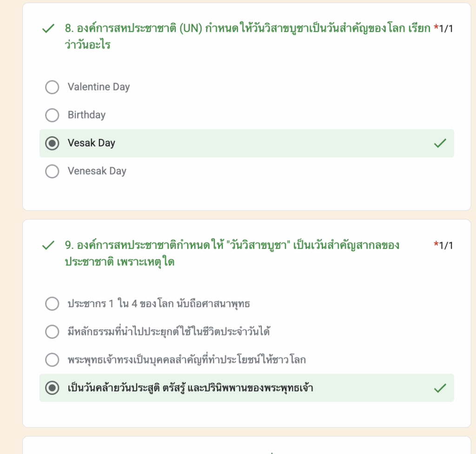This screenshot has height=454, width=476.
Task: Click the selected Vesak Day radio button
Action: tap(52, 143)
